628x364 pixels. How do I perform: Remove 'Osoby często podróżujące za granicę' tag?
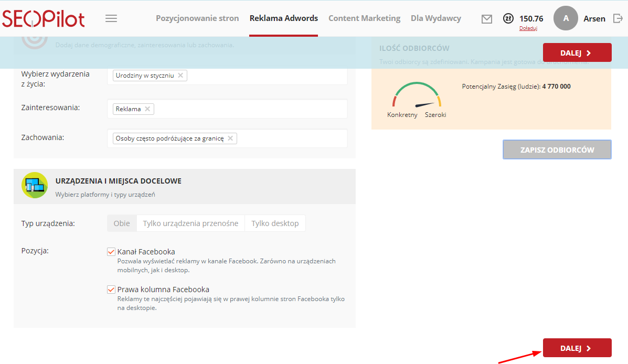tap(230, 138)
